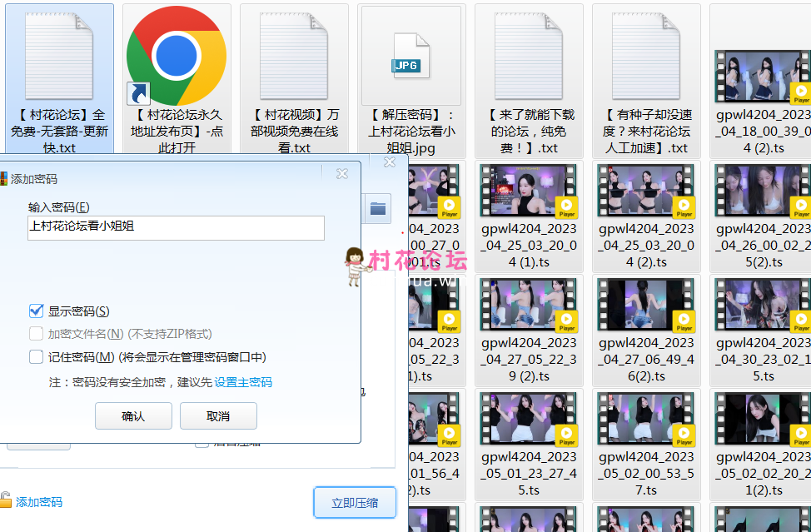This screenshot has height=532, width=811.
Task: Confirm the password with 确认 button
Action: click(133, 416)
